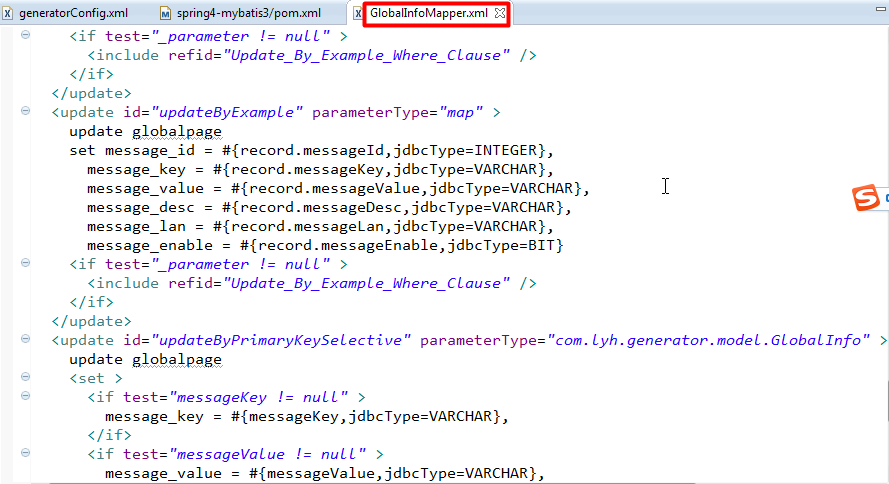Click the record.messageValue line
889x484 pixels.
point(338,188)
